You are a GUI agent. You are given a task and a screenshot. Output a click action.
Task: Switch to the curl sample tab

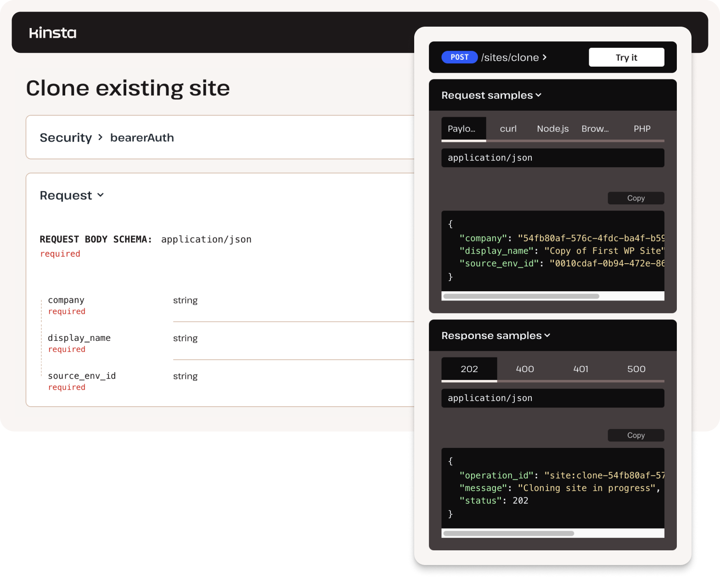pos(508,129)
